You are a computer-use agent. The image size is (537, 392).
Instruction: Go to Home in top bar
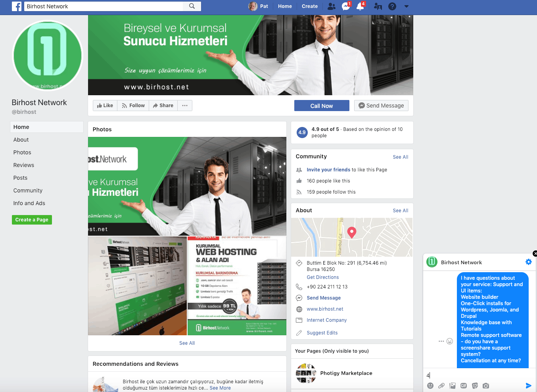pyautogui.click(x=285, y=6)
